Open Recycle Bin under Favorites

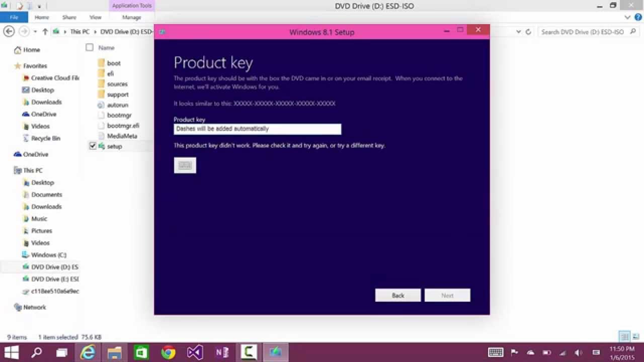tap(45, 138)
